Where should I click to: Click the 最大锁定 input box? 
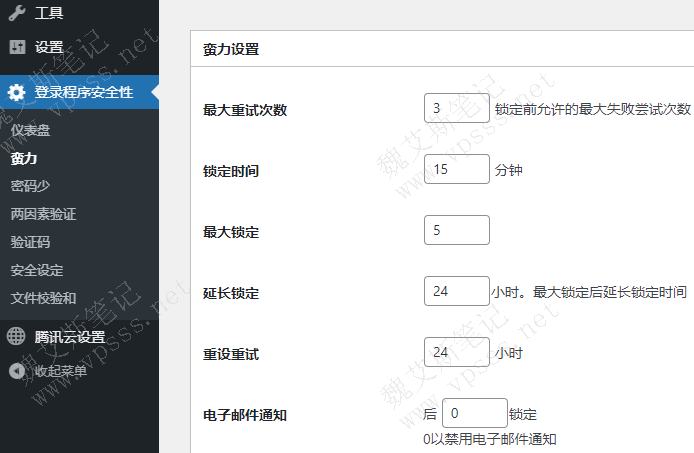click(456, 230)
